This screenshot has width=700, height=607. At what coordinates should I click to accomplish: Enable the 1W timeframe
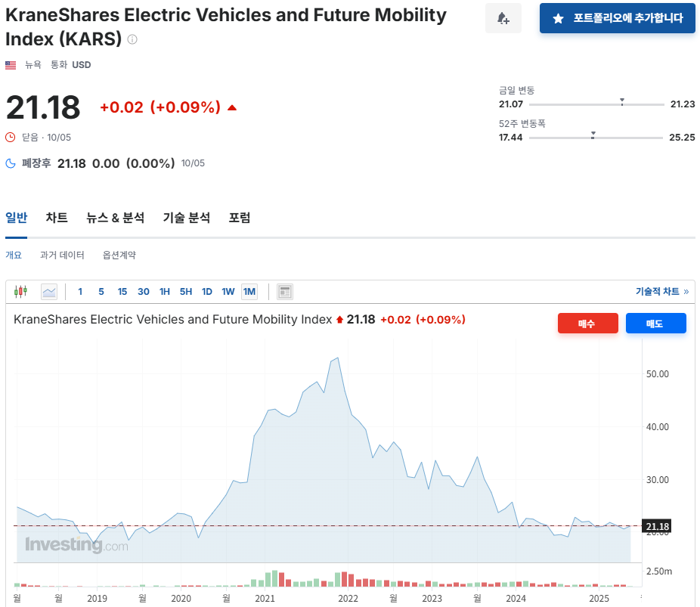pyautogui.click(x=228, y=291)
